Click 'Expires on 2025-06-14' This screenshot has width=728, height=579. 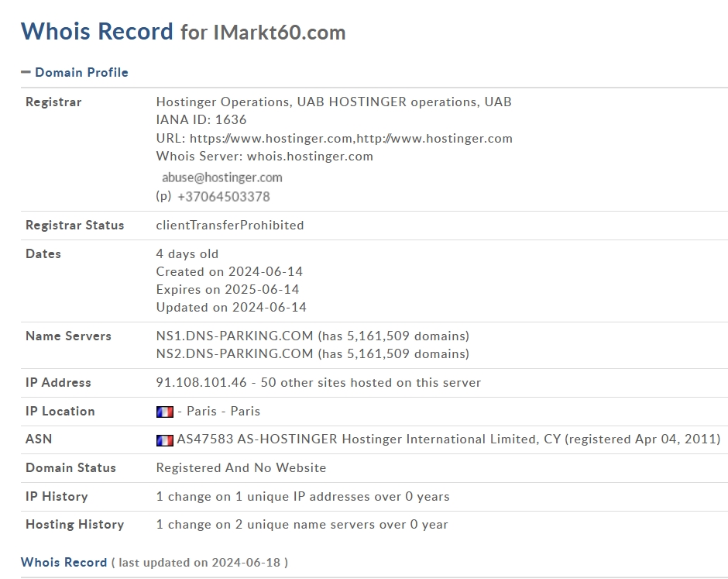[228, 289]
